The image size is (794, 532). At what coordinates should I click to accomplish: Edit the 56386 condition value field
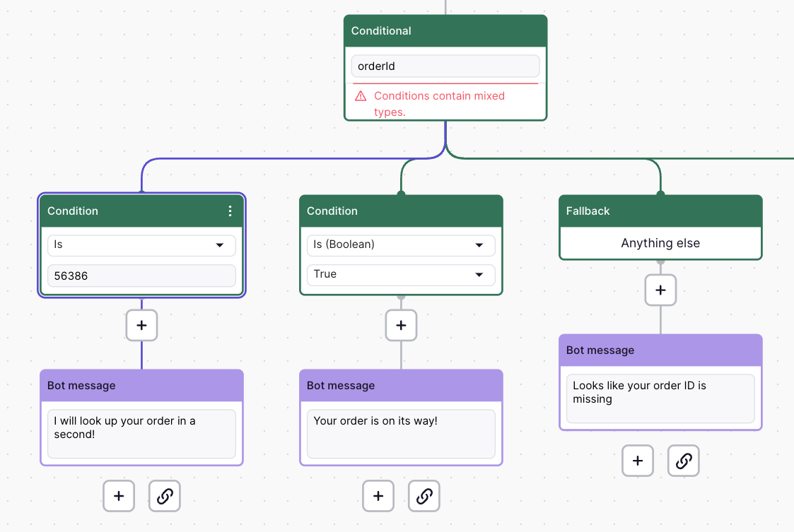pyautogui.click(x=141, y=276)
